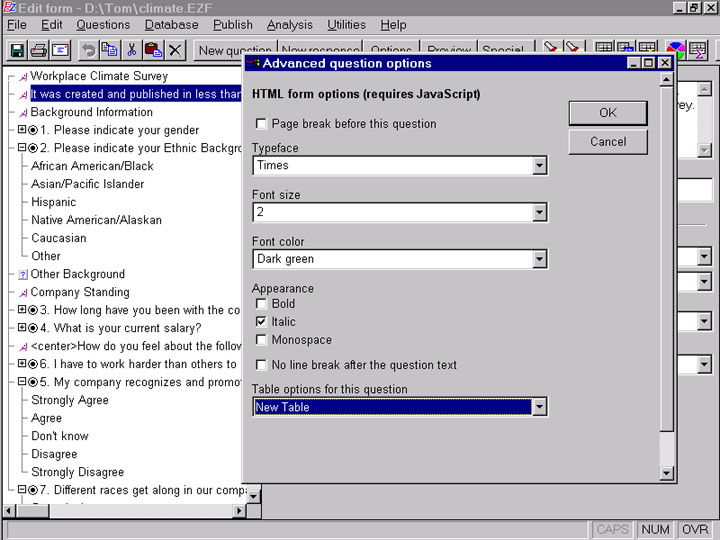Collapse question 2 Ethnic Background

point(22,148)
